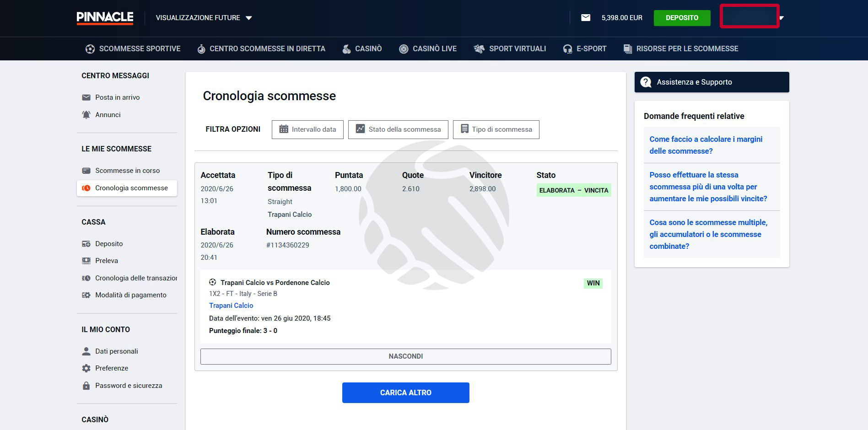
Task: Open the Stato della scommessa filter
Action: coord(398,129)
